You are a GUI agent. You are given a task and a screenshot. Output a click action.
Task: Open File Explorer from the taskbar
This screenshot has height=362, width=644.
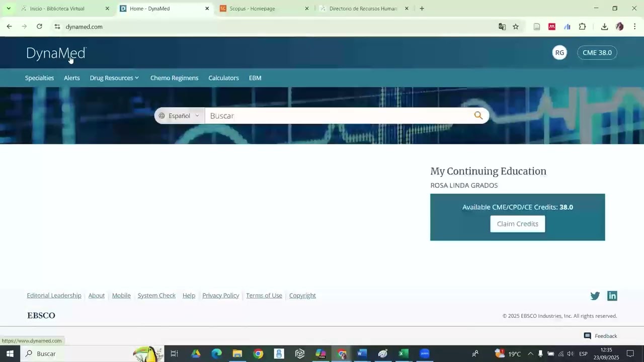coord(237,354)
